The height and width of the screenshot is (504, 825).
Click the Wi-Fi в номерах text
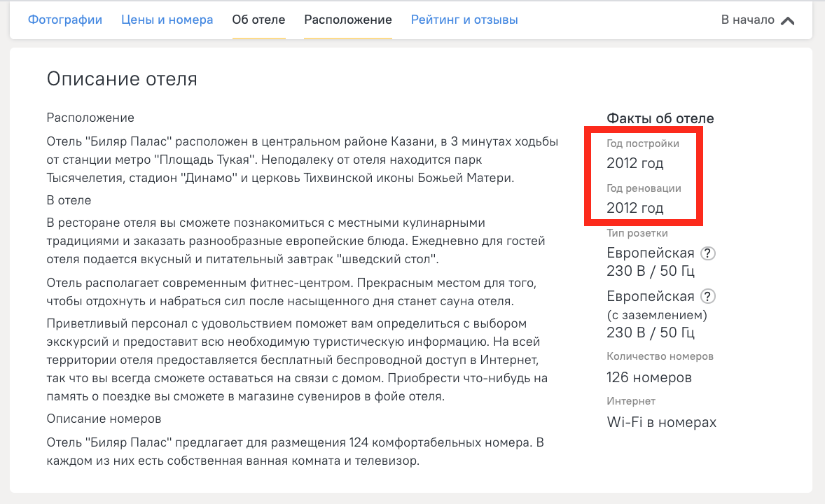point(661,422)
